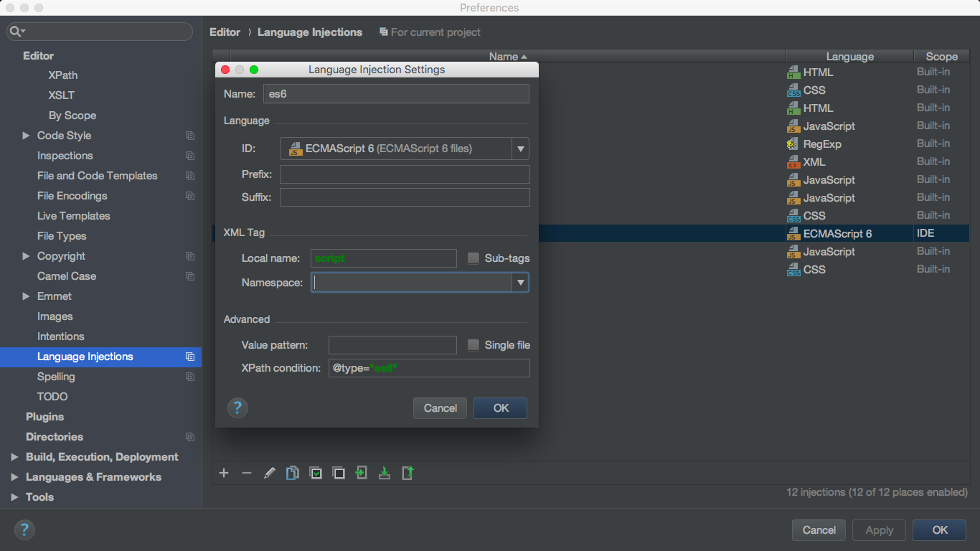Open File Types settings page
Viewport: 980px width, 551px height.
pyautogui.click(x=62, y=236)
